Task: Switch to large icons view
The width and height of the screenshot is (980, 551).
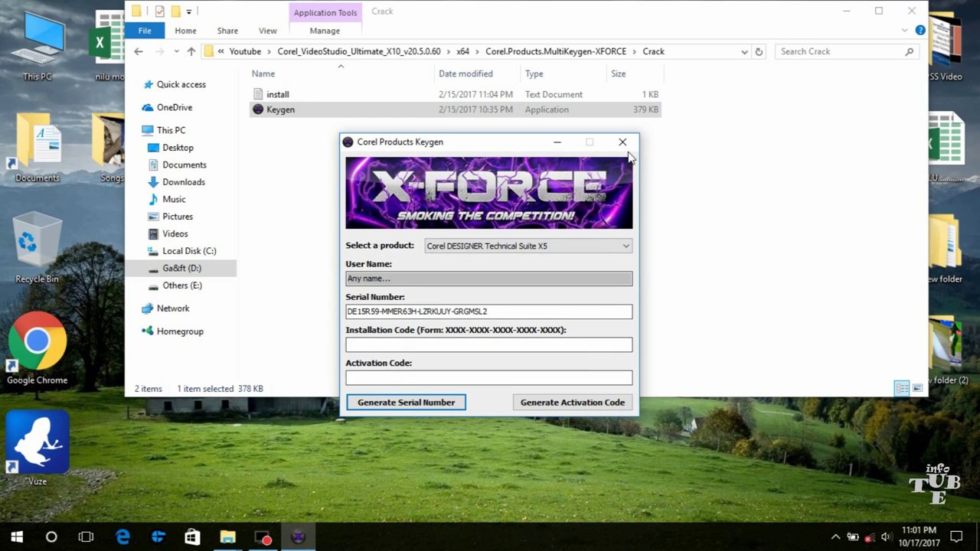Action: (917, 388)
